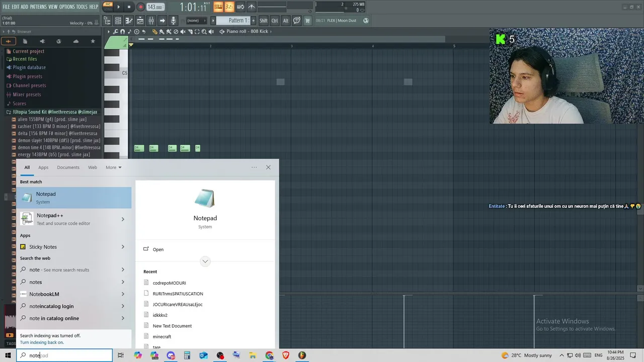Open piano roll wrench tools menu
This screenshot has height=362, width=644.
(x=115, y=32)
